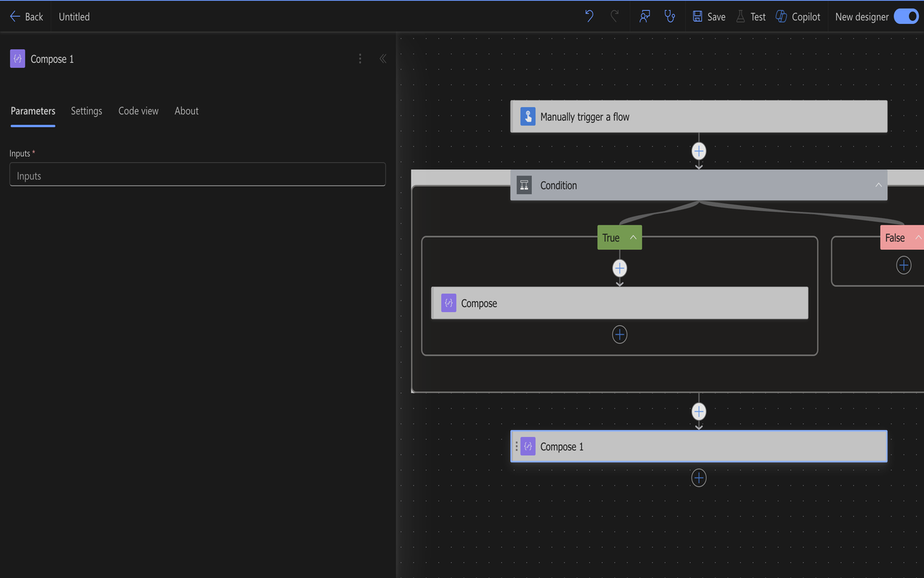Screen dimensions: 924x578
Task: Open the feedback icon in toolbar
Action: point(645,16)
